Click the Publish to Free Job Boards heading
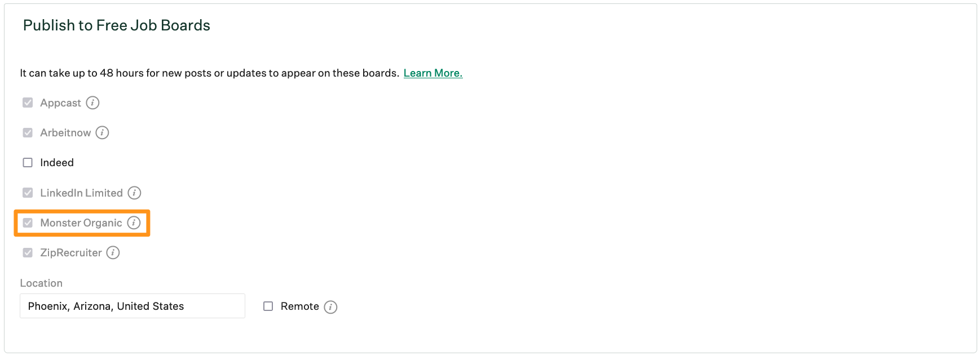 click(116, 25)
